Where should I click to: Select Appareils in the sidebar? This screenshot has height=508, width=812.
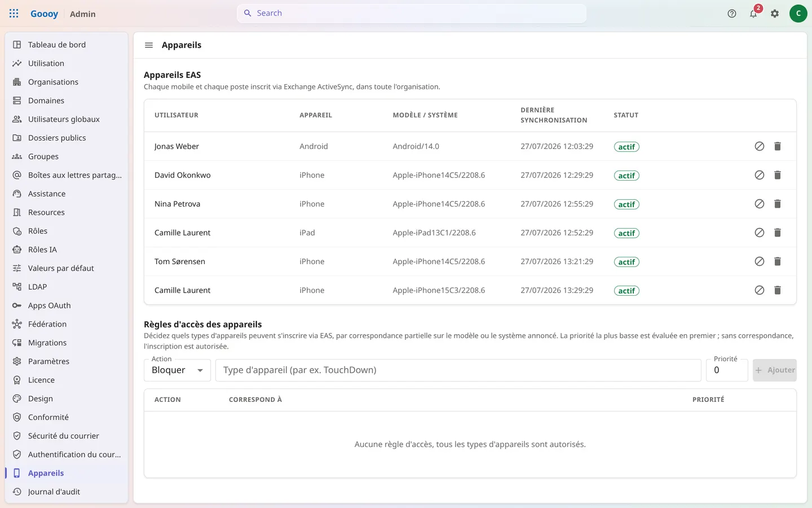click(x=67, y=473)
